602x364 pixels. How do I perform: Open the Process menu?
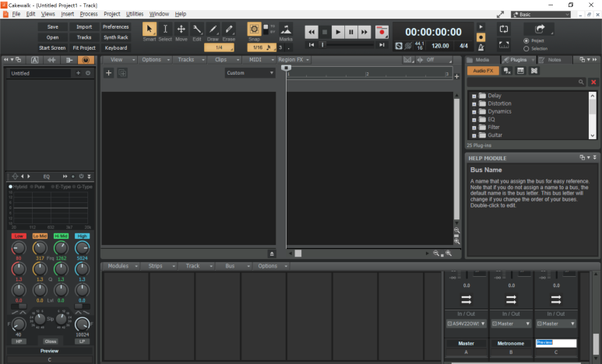pos(89,14)
